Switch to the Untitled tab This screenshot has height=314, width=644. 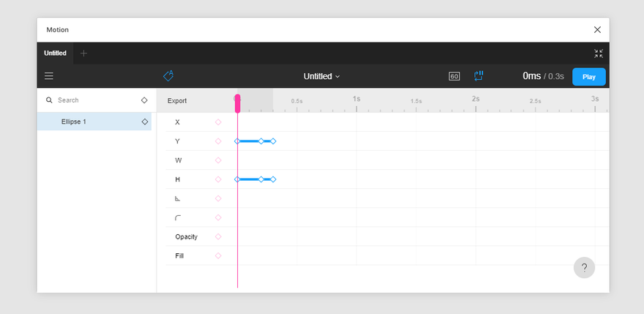[55, 53]
